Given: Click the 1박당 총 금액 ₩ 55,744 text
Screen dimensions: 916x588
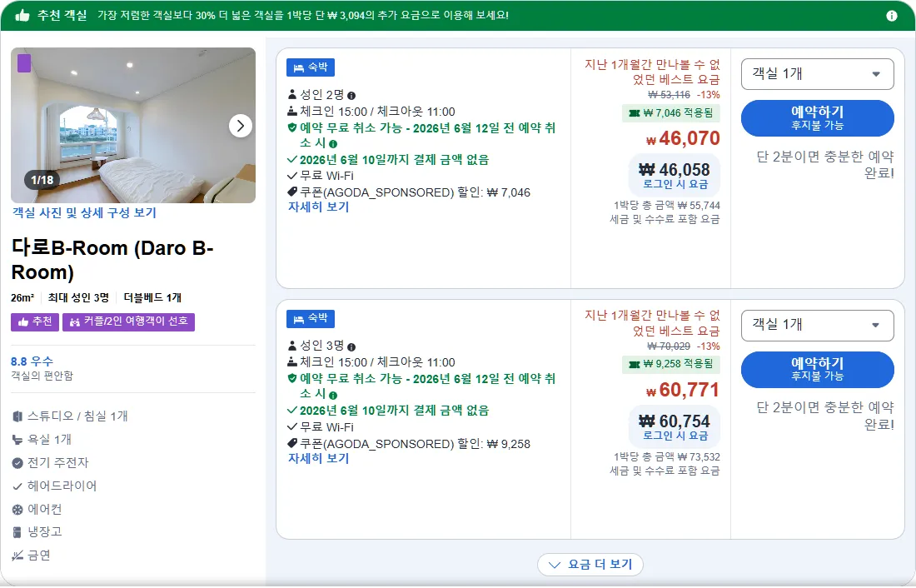Looking at the screenshot, I should (666, 206).
